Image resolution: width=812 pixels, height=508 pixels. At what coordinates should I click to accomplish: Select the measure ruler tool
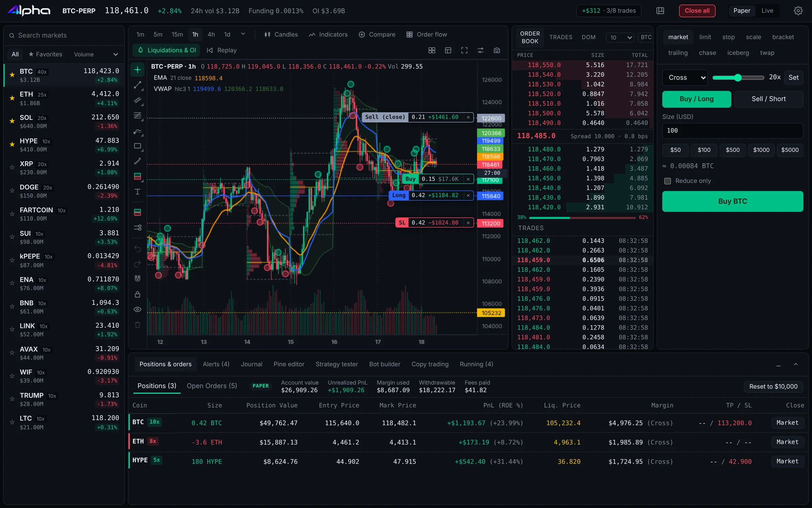(137, 162)
